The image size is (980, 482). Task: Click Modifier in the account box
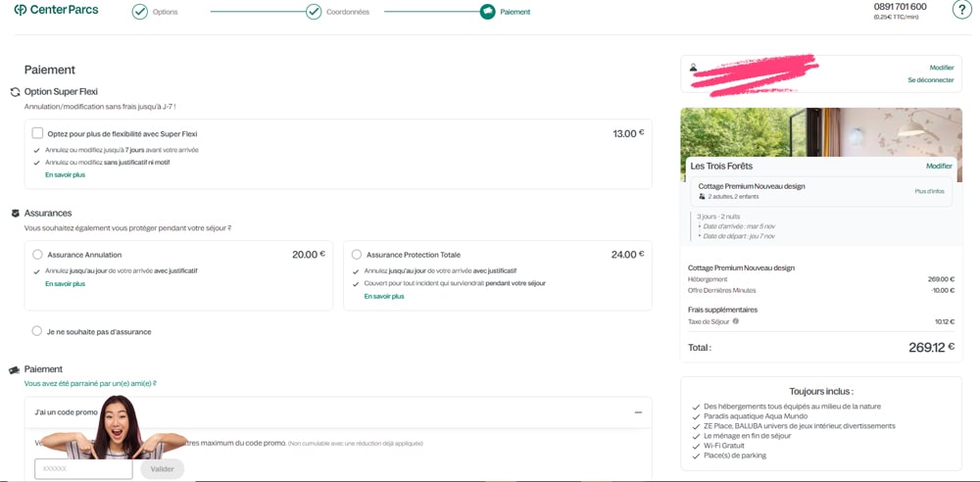coord(942,68)
